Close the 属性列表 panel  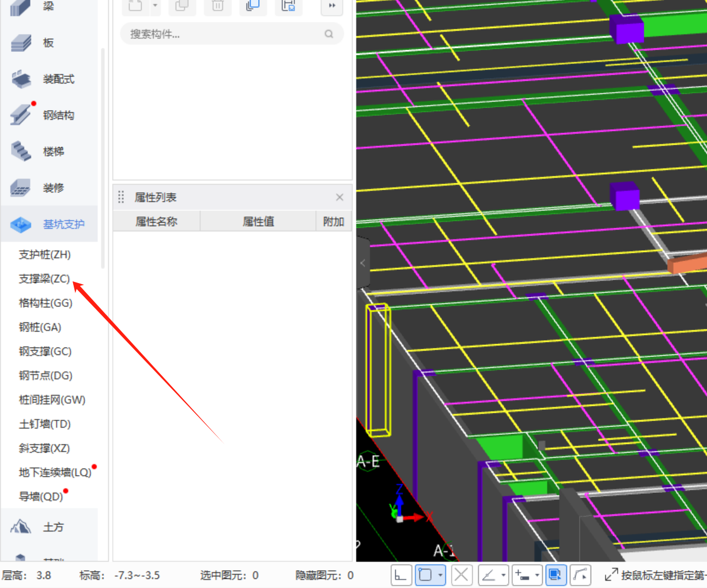point(340,197)
